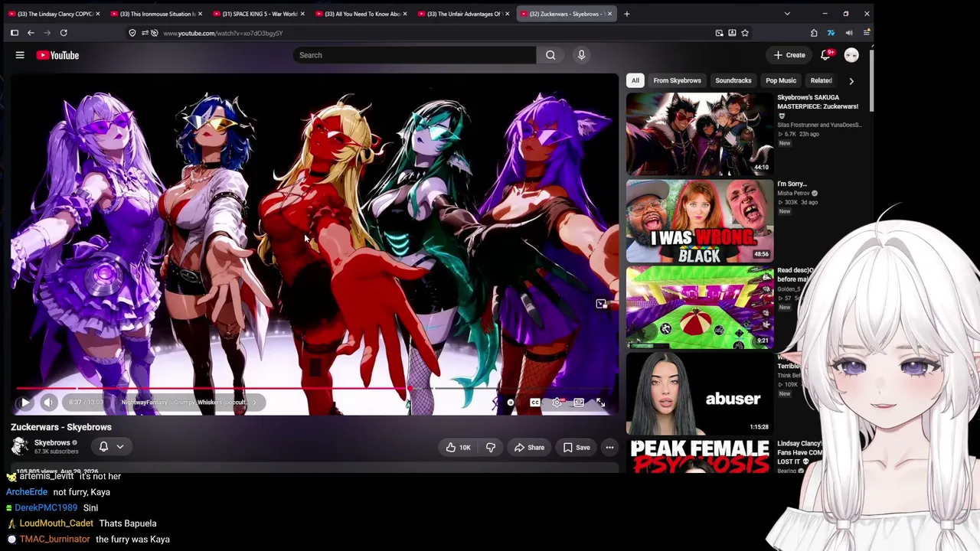Reload the current page
The height and width of the screenshot is (551, 980).
(64, 33)
